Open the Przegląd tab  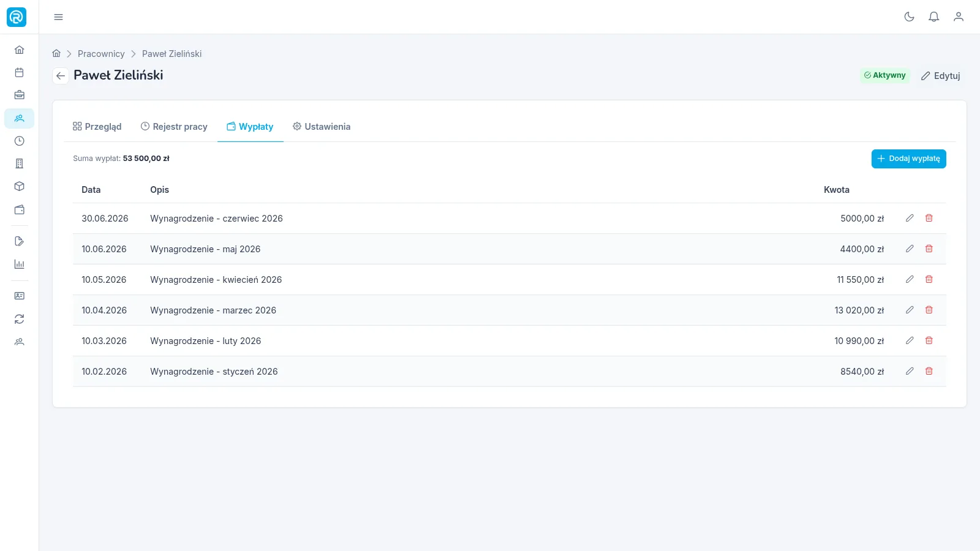97,127
